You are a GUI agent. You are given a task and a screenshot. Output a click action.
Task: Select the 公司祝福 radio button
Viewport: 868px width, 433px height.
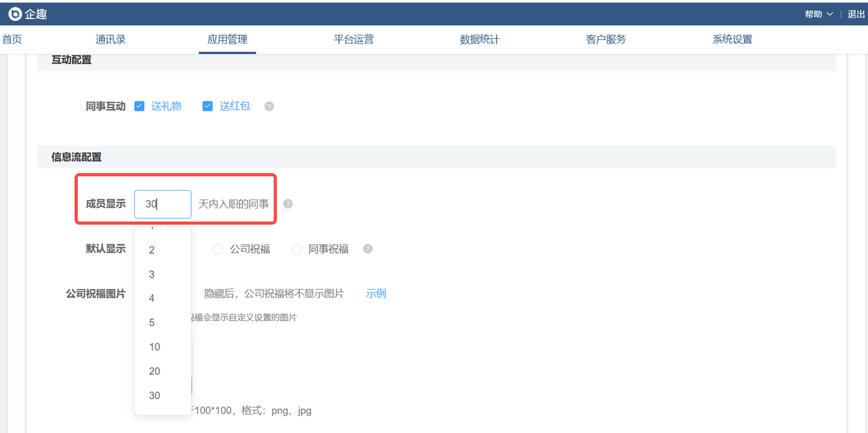218,249
